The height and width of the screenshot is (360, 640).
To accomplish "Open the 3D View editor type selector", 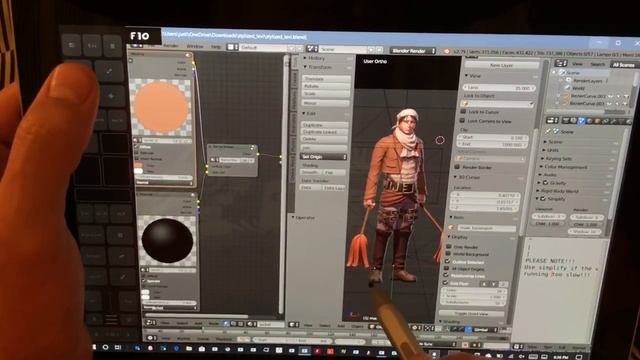I will [293, 325].
